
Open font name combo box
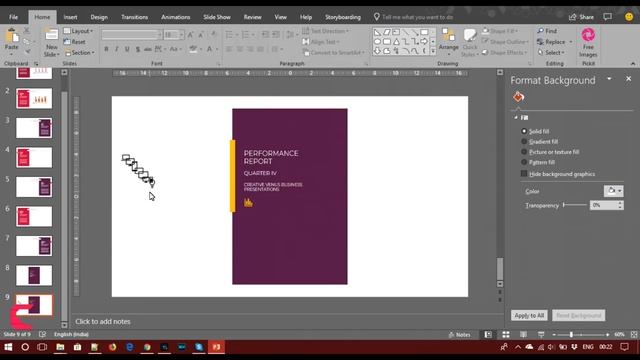[x=132, y=35]
